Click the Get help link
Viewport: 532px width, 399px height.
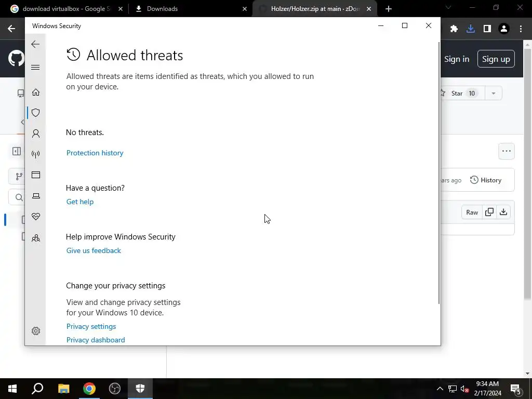[79, 202]
